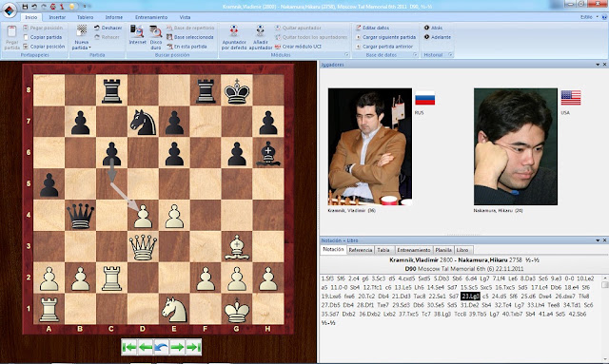Open the Notación panel dropdown arrow
Screen dimensions: 609x364
[598, 240]
